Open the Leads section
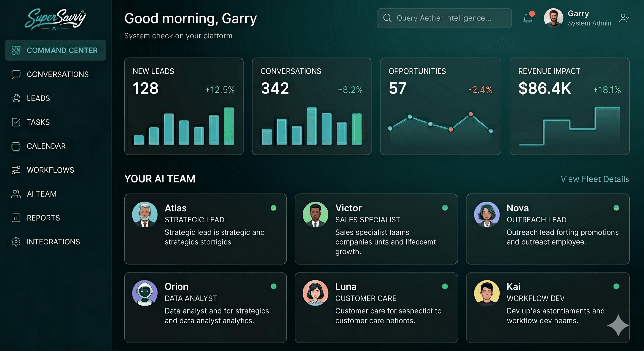Image resolution: width=644 pixels, height=351 pixels. click(56, 98)
